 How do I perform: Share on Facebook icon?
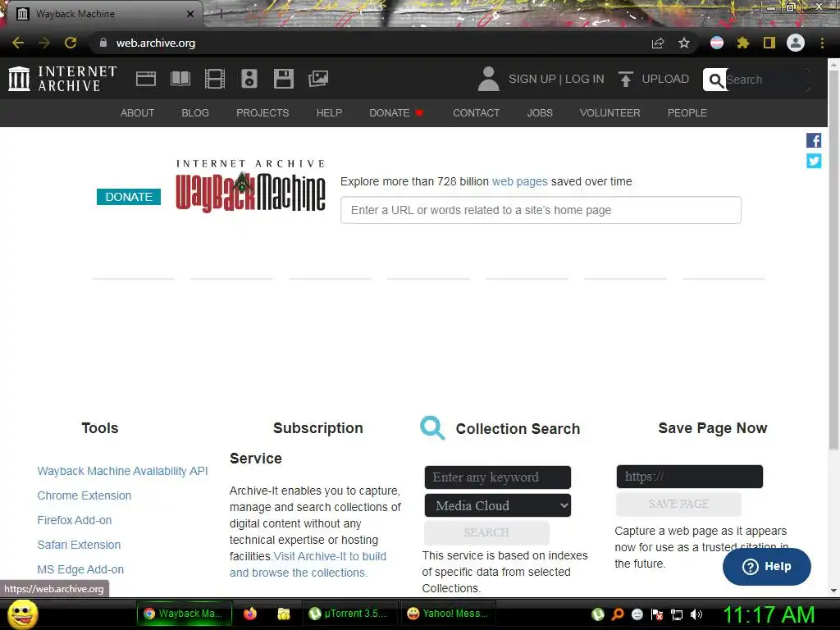click(814, 140)
